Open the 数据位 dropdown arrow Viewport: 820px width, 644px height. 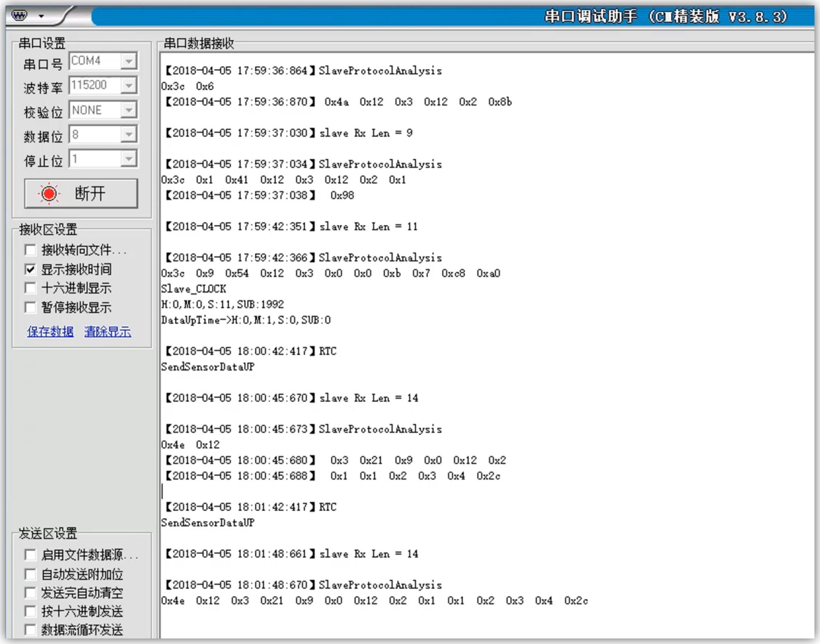(x=129, y=135)
